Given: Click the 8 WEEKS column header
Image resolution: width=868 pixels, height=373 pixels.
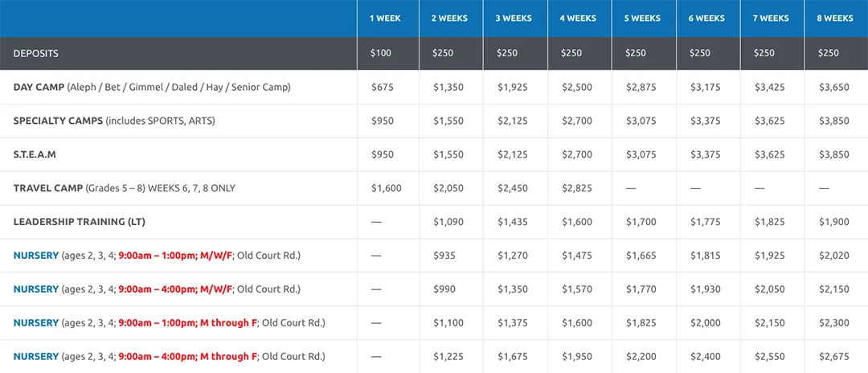Looking at the screenshot, I should 834,18.
